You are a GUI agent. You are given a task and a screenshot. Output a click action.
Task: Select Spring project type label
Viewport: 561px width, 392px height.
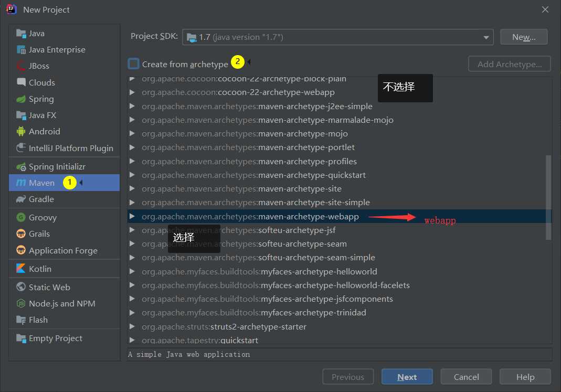pyautogui.click(x=41, y=99)
